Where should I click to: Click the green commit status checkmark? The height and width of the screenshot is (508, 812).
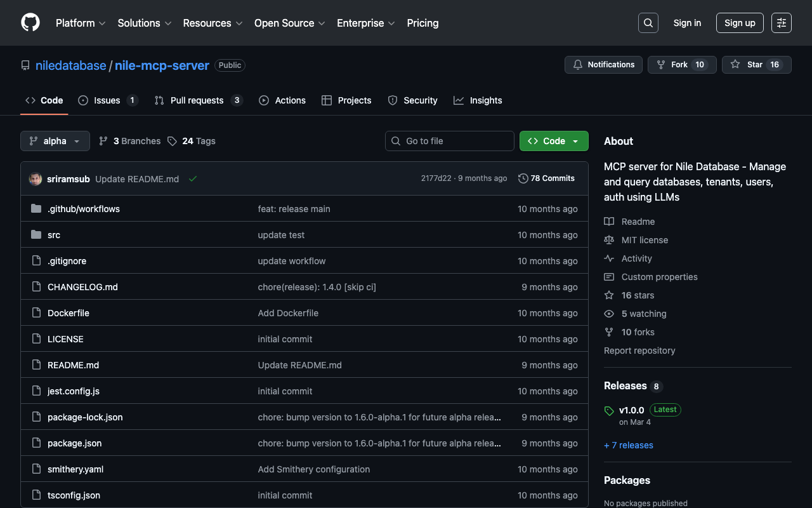[x=193, y=179]
